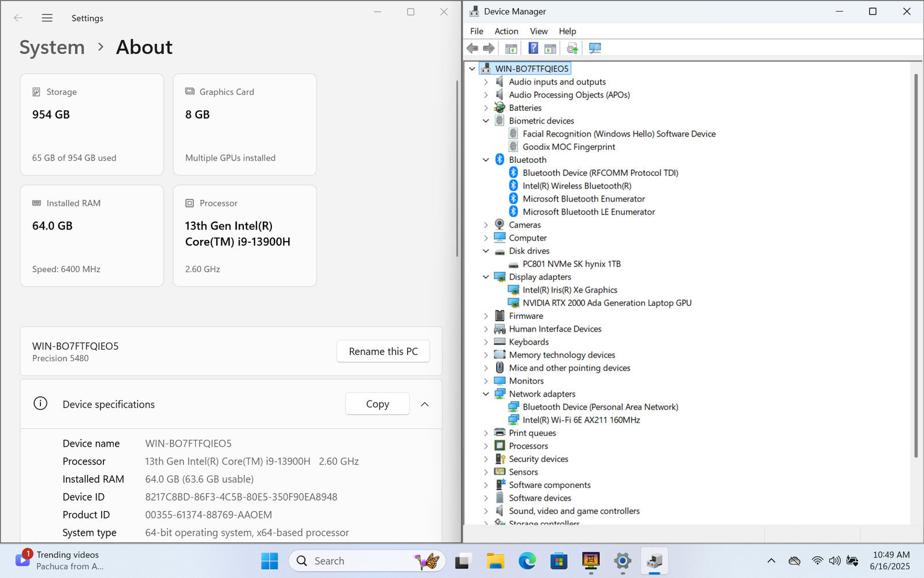Select NVIDIA RTX 2000 Ada Generation Laptop GPU
The height and width of the screenshot is (578, 924).
[606, 303]
